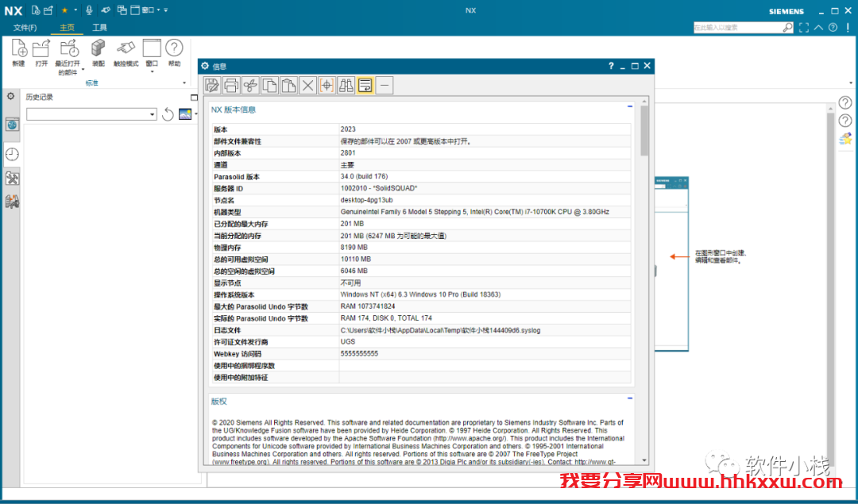Click the help circle icon beside search
The height and width of the screenshot is (504, 858).
pyautogui.click(x=833, y=27)
